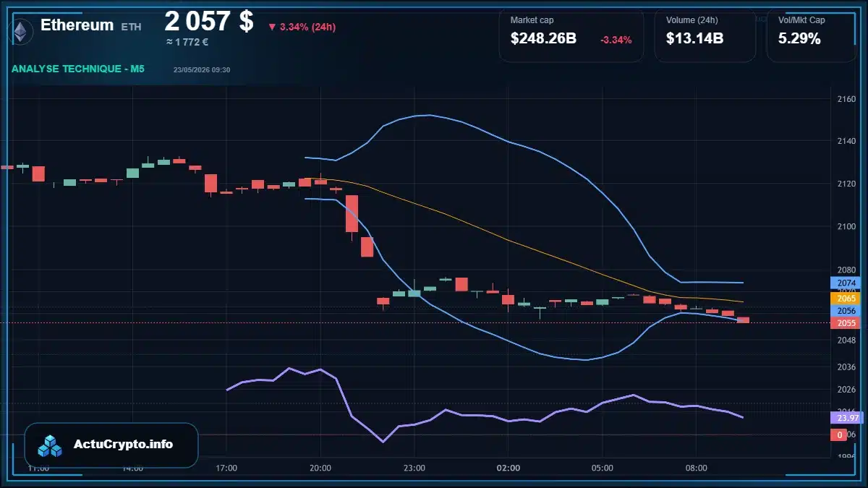Open the Volume (24h) card
The width and height of the screenshot is (868, 488).
pos(705,35)
